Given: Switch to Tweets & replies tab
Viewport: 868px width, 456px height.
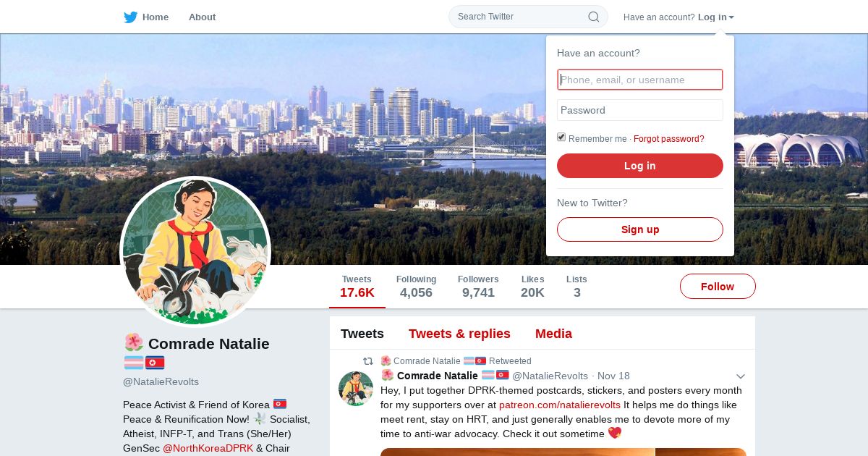Looking at the screenshot, I should [459, 334].
